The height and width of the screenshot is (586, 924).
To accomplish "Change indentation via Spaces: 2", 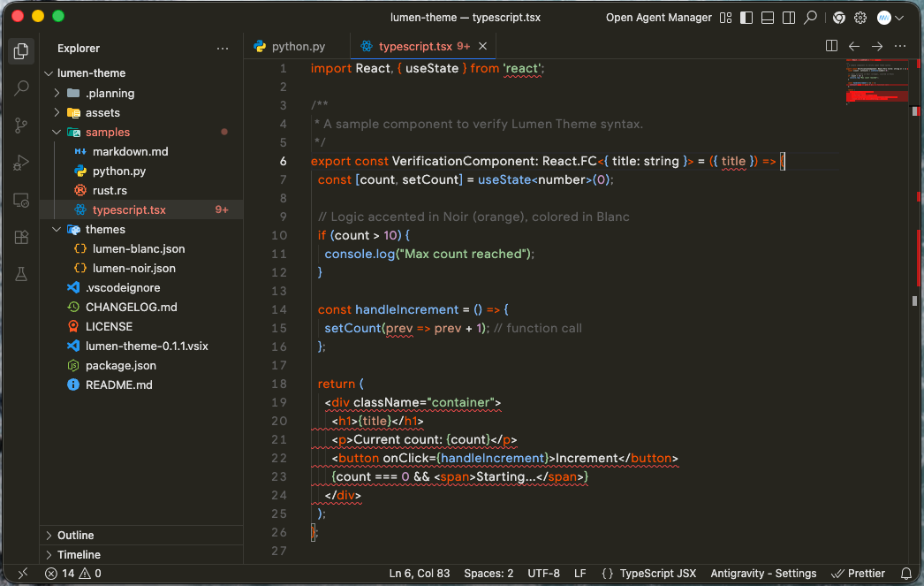I will point(489,574).
